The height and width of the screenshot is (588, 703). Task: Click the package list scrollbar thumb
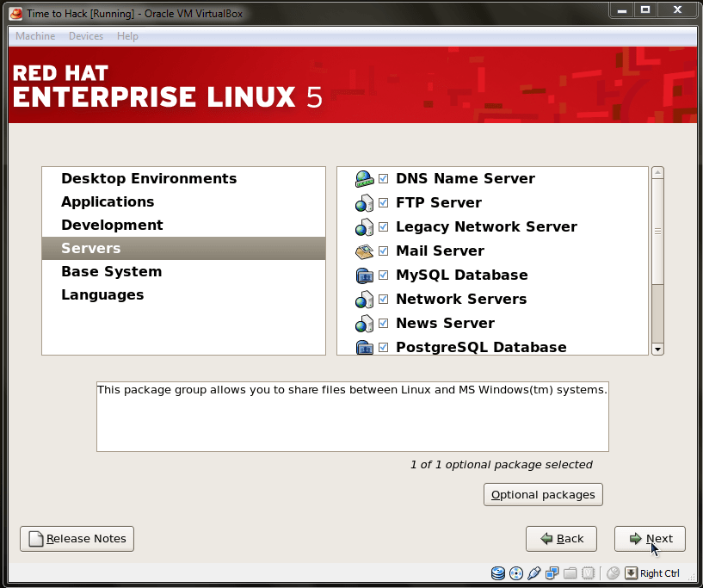(657, 232)
